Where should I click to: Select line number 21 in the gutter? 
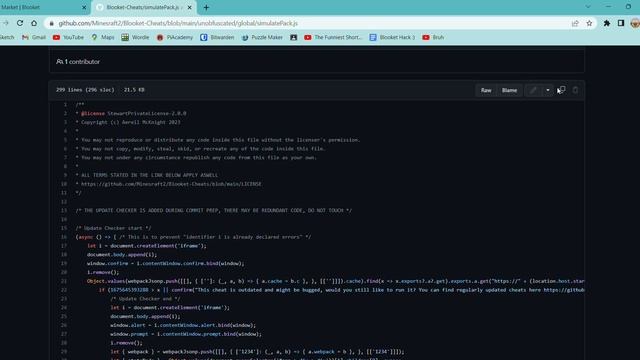64,281
